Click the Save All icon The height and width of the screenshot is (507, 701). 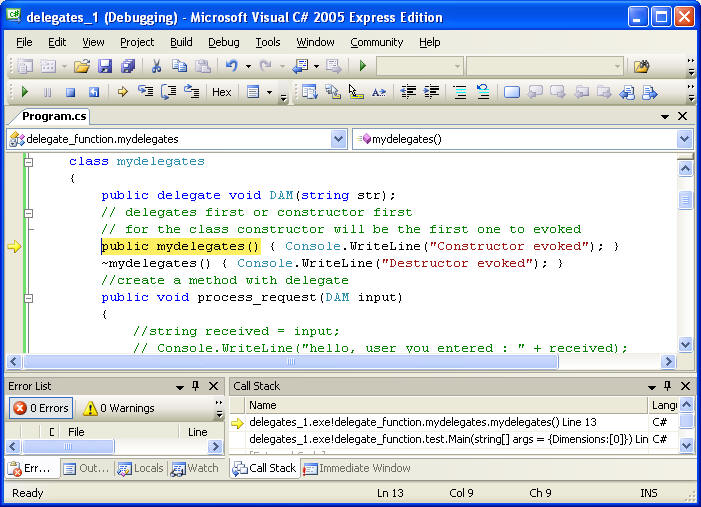point(128,66)
